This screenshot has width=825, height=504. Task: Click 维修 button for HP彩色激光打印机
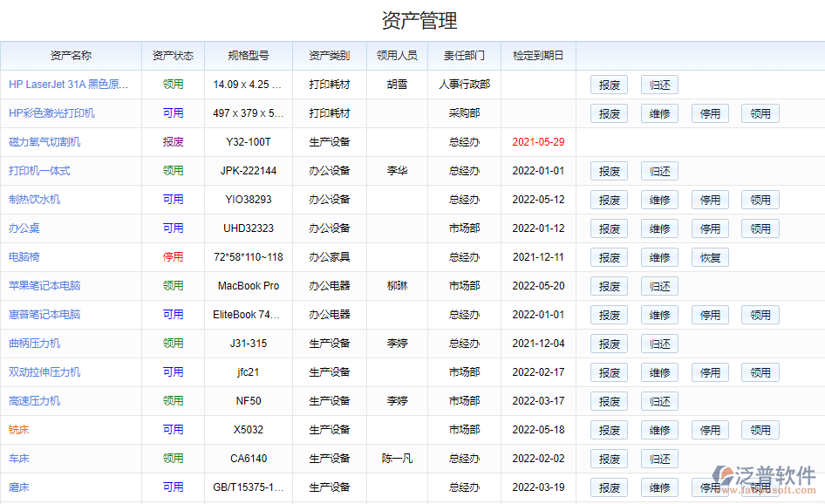point(659,113)
